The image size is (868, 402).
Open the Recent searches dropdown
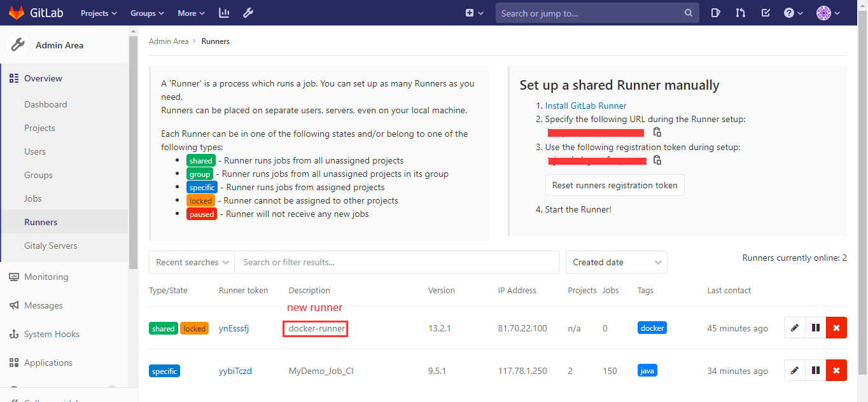click(192, 262)
